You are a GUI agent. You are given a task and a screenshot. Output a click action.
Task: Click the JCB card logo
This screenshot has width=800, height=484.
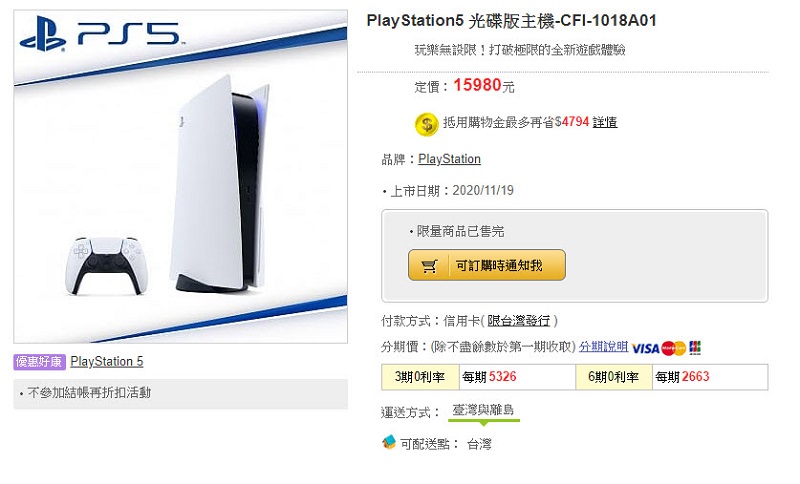point(695,348)
